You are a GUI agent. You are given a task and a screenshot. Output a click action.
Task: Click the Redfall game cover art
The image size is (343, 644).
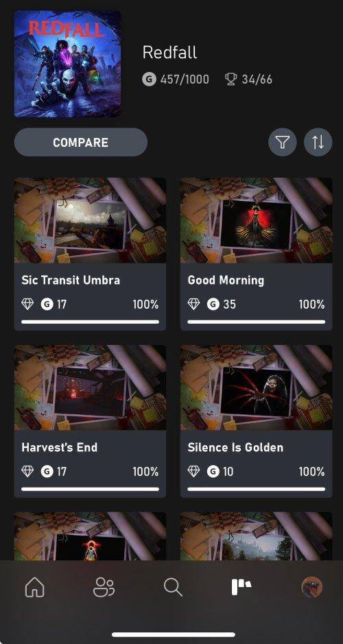pyautogui.click(x=67, y=64)
